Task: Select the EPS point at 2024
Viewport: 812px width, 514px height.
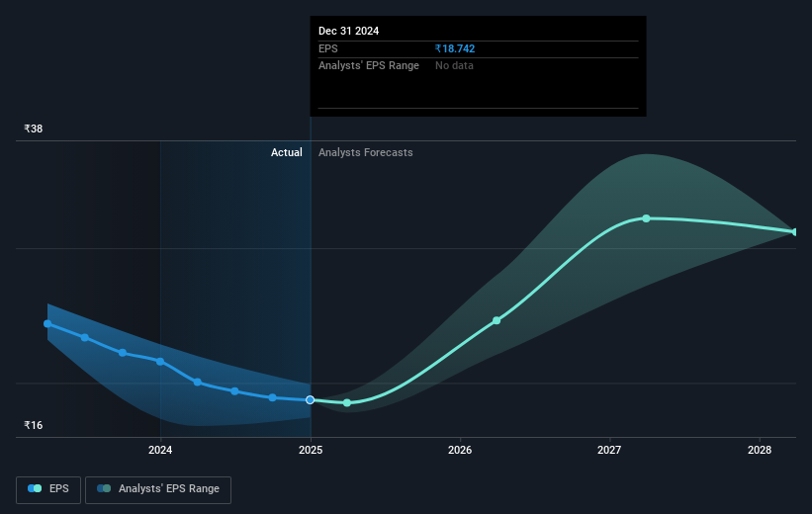Action: (x=160, y=362)
